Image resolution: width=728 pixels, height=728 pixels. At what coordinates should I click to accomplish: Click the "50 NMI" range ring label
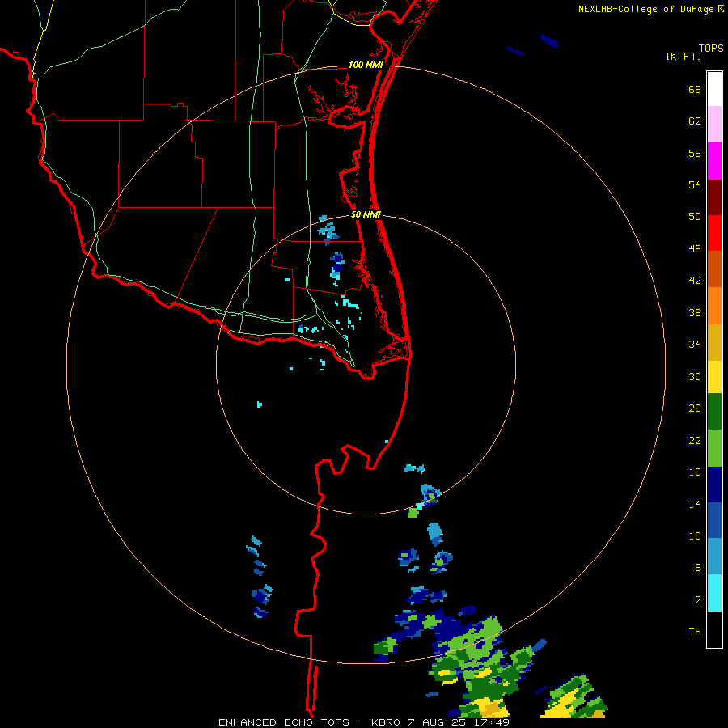(x=366, y=214)
